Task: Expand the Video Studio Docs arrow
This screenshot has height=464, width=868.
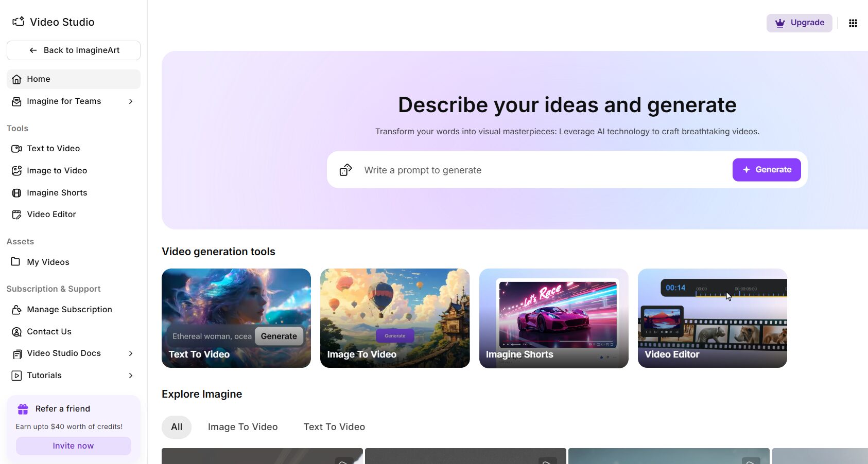Action: [131, 353]
